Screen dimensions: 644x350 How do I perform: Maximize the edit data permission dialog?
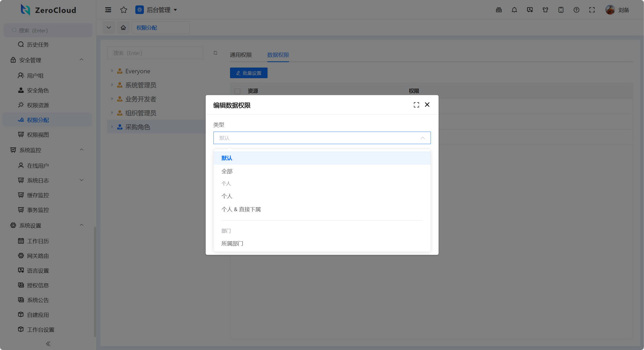[x=416, y=105]
